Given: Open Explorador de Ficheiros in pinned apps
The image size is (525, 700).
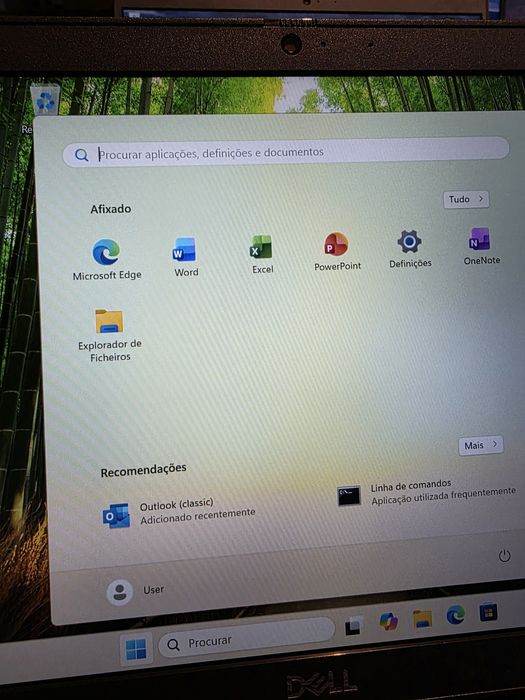Looking at the screenshot, I should (109, 336).
